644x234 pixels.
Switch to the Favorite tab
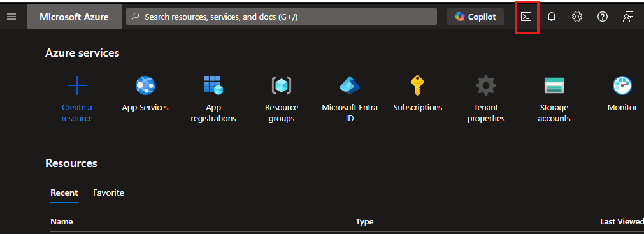108,193
